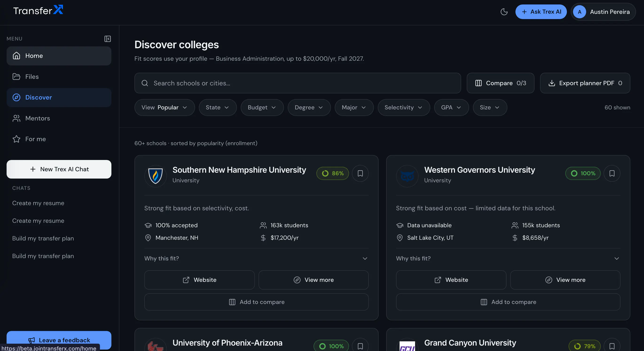Open Western Governors University Website
This screenshot has height=351, width=644.
click(x=451, y=280)
